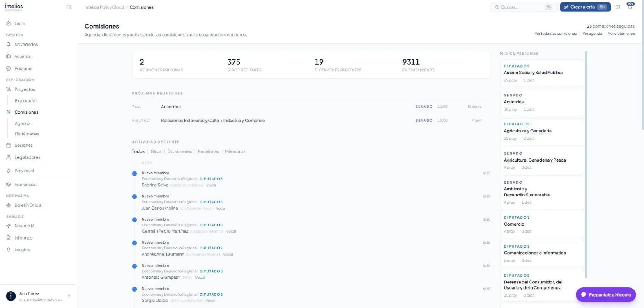Image resolution: width=644 pixels, height=308 pixels.
Task: Click the Inicio home icon
Action: click(x=9, y=24)
